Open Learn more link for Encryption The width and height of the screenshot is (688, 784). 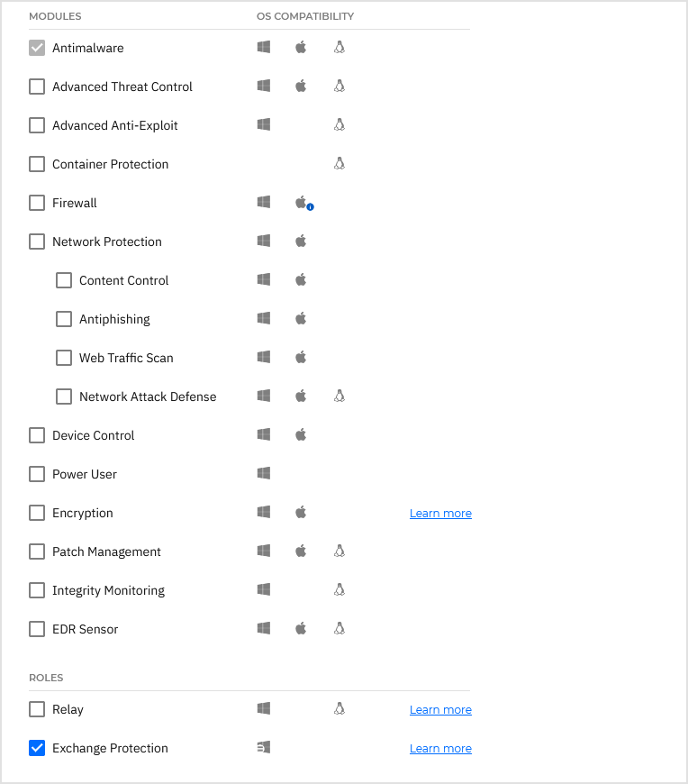tap(440, 513)
